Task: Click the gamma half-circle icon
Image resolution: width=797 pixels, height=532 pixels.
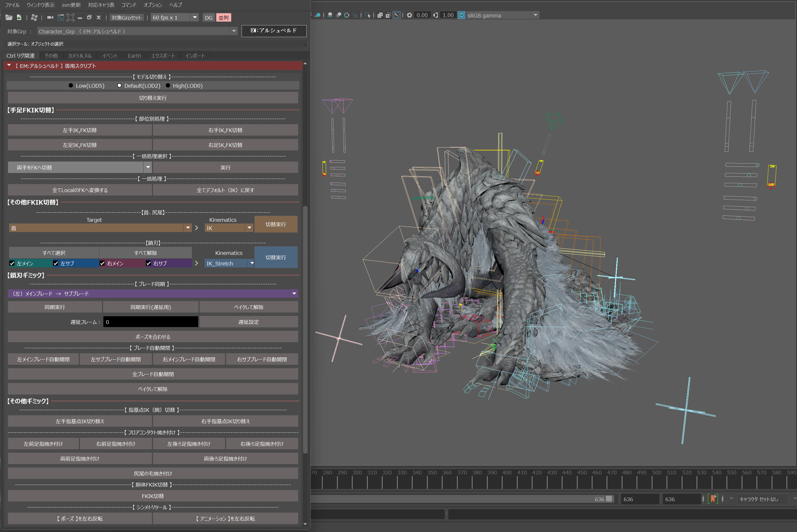Action: point(435,15)
